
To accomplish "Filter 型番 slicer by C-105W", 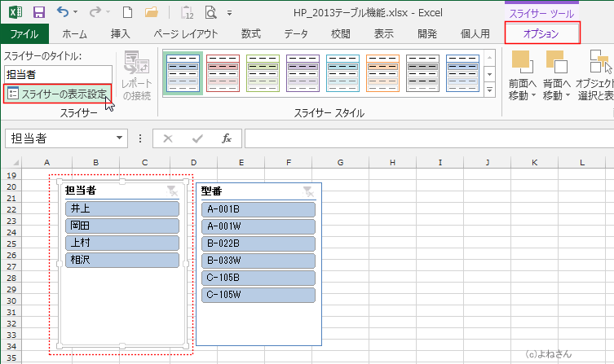I will tap(258, 295).
